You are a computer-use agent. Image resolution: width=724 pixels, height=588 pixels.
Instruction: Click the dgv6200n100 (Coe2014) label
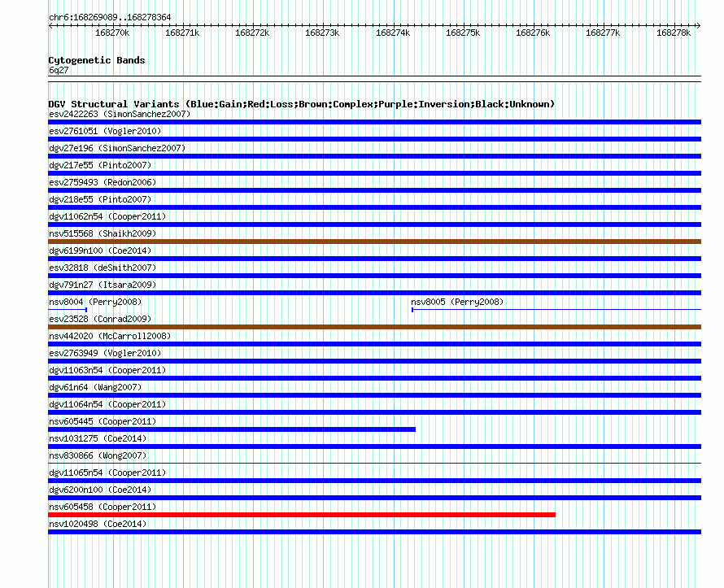(x=100, y=490)
